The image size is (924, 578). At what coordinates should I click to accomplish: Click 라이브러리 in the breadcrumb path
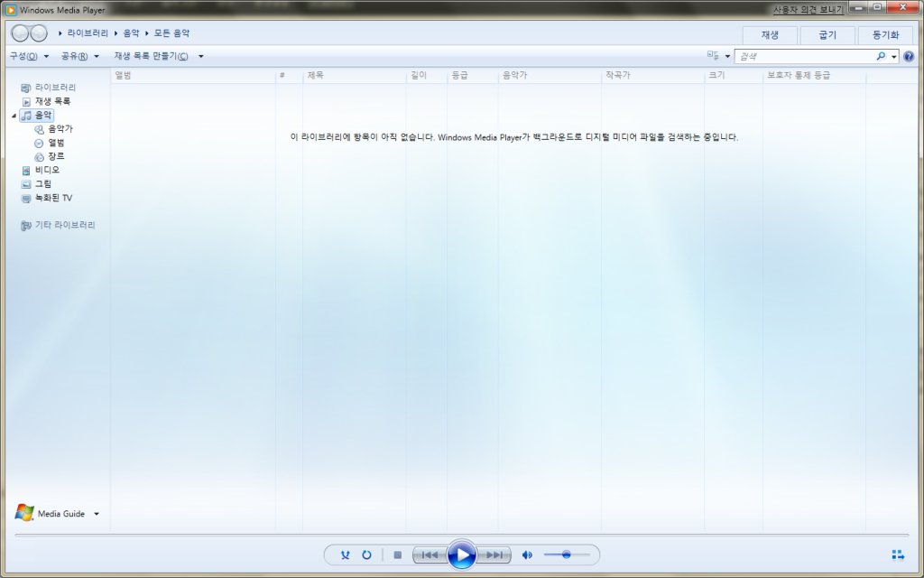(88, 33)
